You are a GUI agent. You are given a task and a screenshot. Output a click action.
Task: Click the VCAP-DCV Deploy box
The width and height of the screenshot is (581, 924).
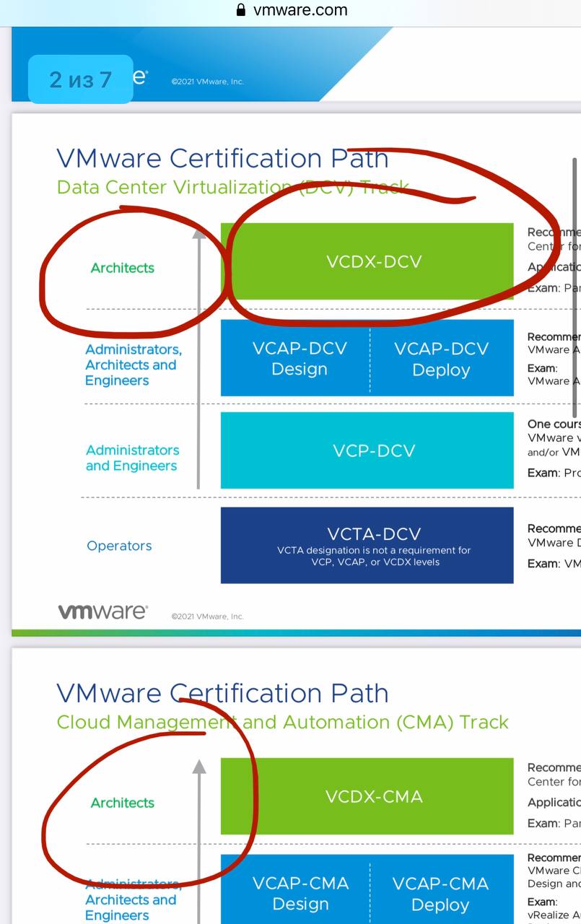[x=442, y=358]
